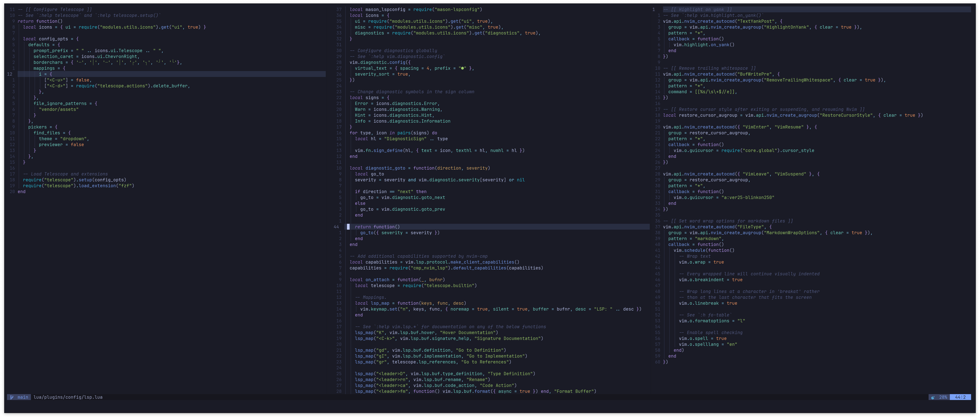Click the "44:2" cursor position indicator
This screenshot has width=980, height=418.
tap(960, 397)
